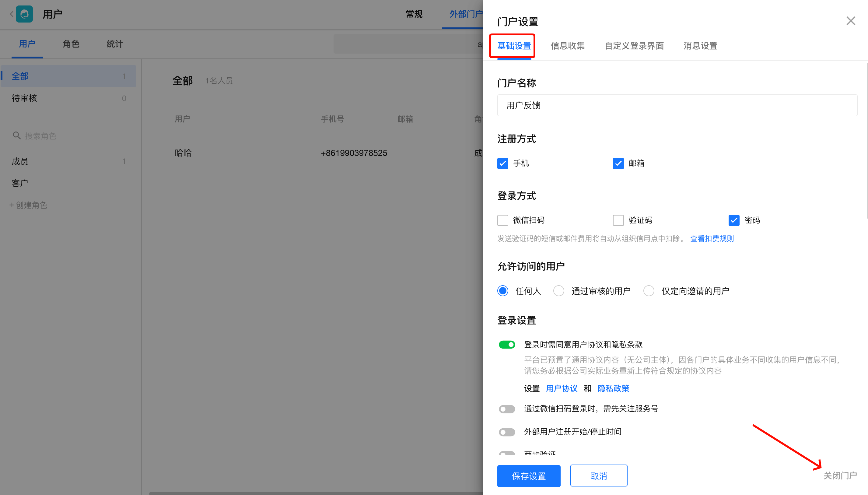This screenshot has height=495, width=868.
Task: Click the back arrow beside app logo
Action: click(11, 14)
